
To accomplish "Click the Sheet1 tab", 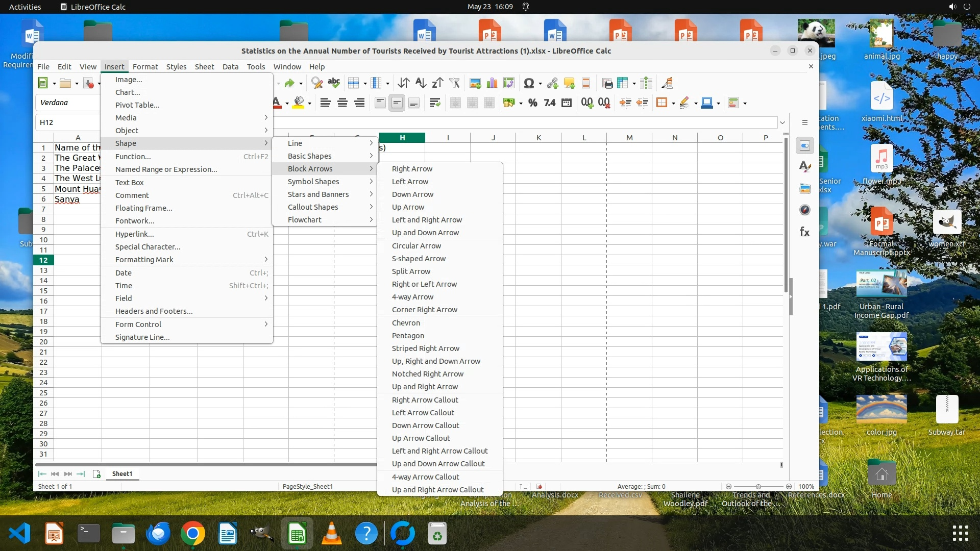I will (122, 474).
